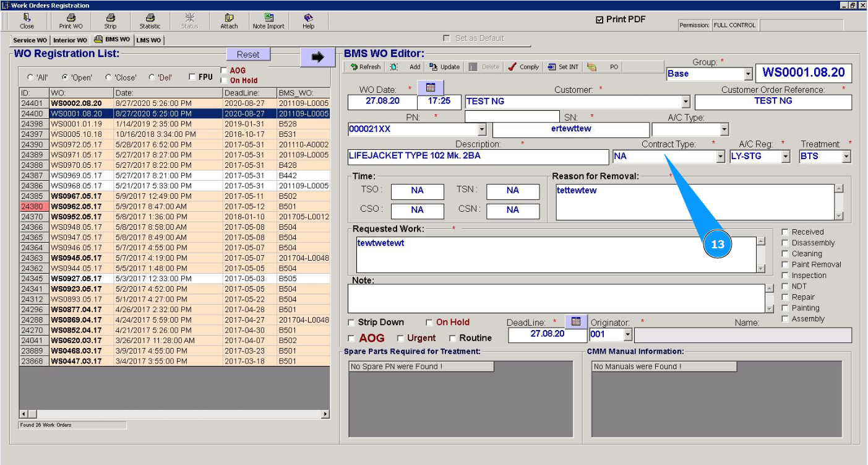Click the Refresh button in editor
This screenshot has width=868, height=465.
pyautogui.click(x=366, y=67)
